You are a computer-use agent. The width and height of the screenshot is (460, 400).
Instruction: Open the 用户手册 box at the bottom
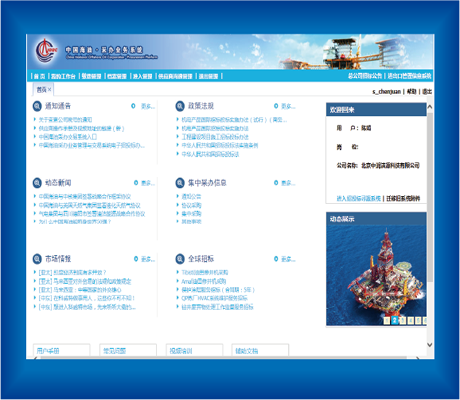[x=62, y=350]
